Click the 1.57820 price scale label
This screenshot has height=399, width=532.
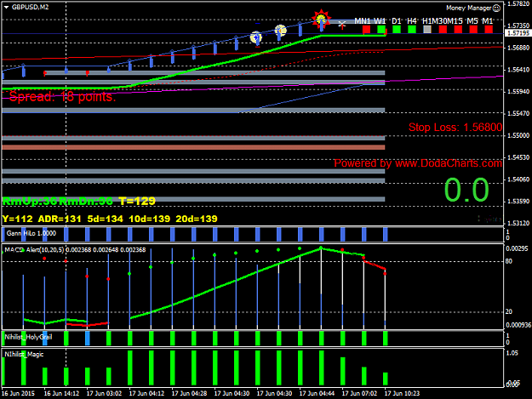point(518,4)
